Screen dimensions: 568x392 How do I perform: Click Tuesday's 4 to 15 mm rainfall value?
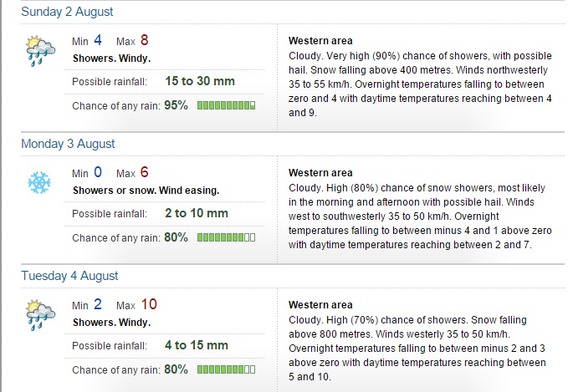click(x=197, y=345)
